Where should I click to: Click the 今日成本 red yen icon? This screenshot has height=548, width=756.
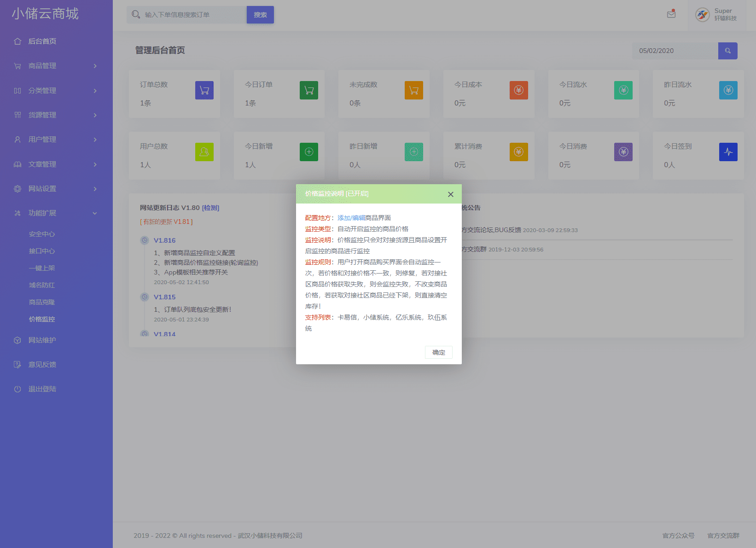(518, 90)
